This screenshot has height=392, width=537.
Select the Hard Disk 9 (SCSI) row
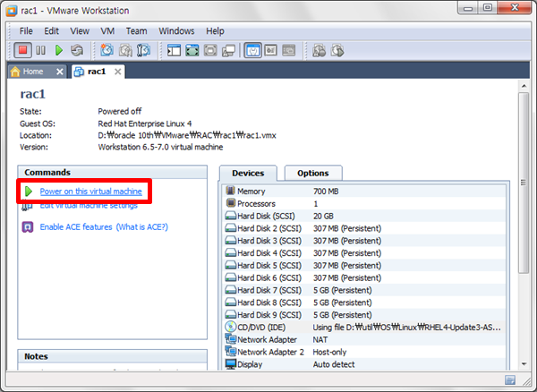click(364, 315)
